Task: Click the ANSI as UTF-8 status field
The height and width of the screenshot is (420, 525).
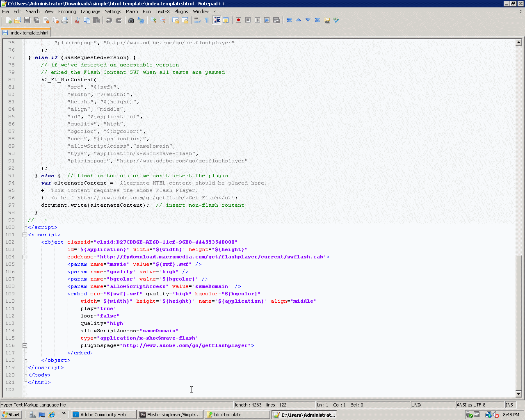Action: pyautogui.click(x=479, y=405)
